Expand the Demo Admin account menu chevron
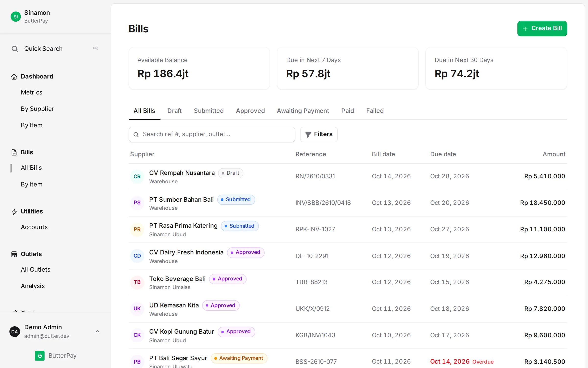The image size is (588, 368). 97,331
